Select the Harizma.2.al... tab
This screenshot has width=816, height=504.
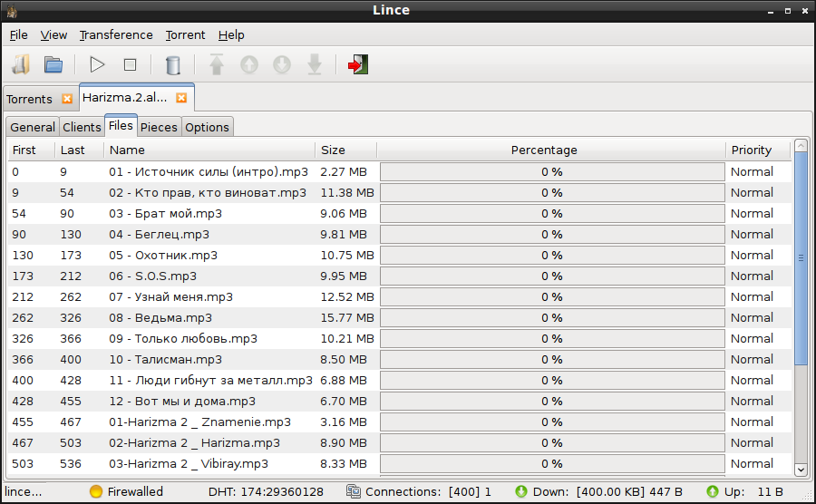point(125,98)
